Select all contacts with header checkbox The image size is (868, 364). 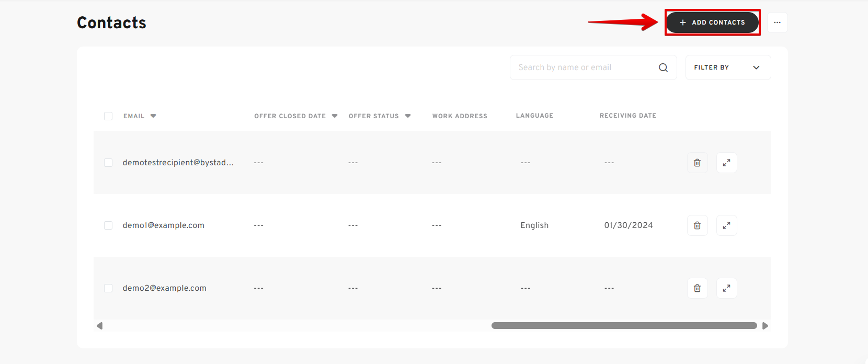tap(108, 116)
